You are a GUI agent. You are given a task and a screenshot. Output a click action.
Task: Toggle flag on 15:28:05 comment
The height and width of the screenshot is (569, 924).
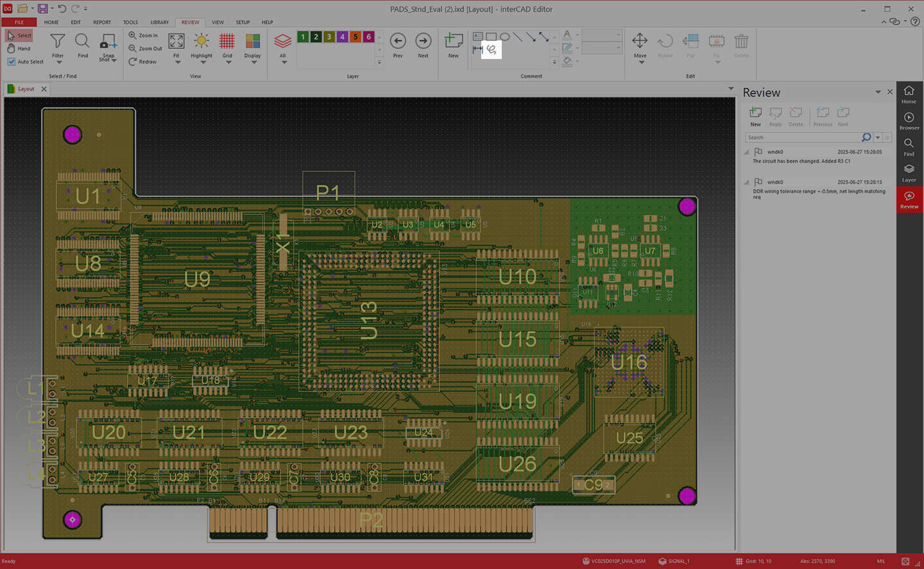tap(758, 152)
